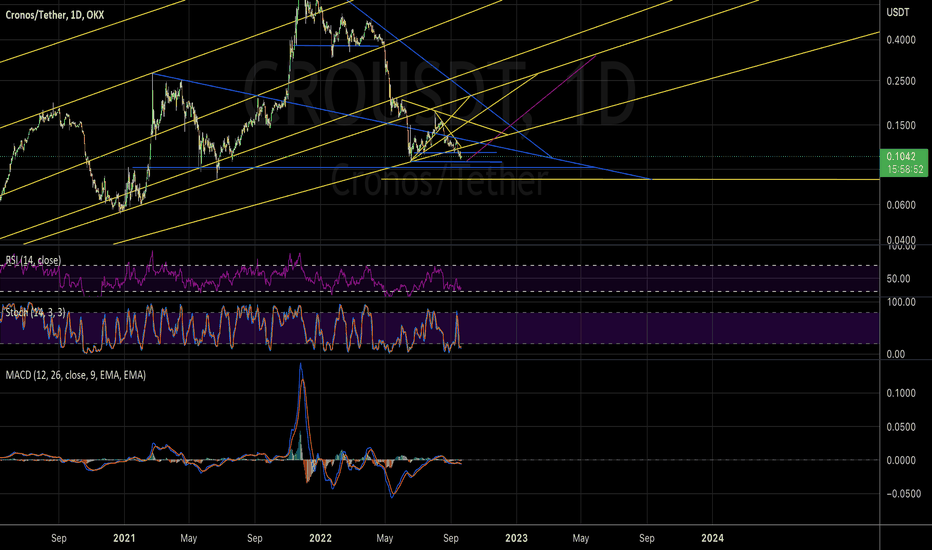Click the 0.00 value on Stoch scale
The image size is (932, 550).
point(896,354)
